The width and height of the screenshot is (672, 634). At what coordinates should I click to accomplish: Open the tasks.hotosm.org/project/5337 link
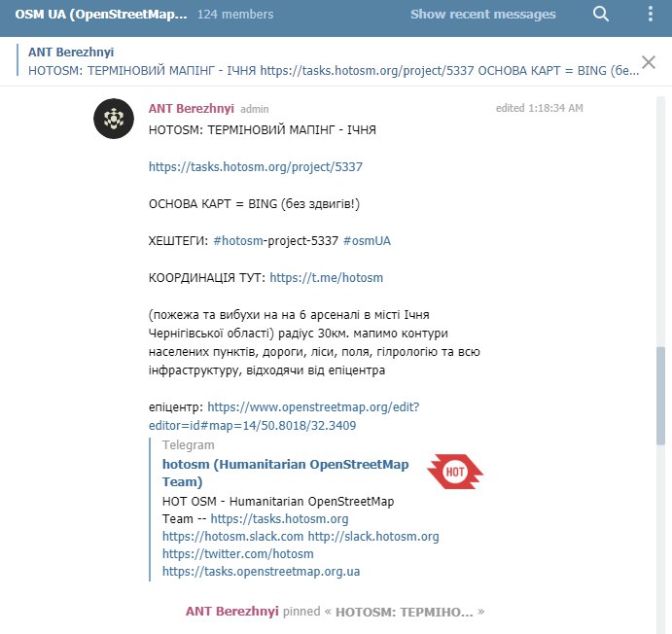(x=256, y=166)
